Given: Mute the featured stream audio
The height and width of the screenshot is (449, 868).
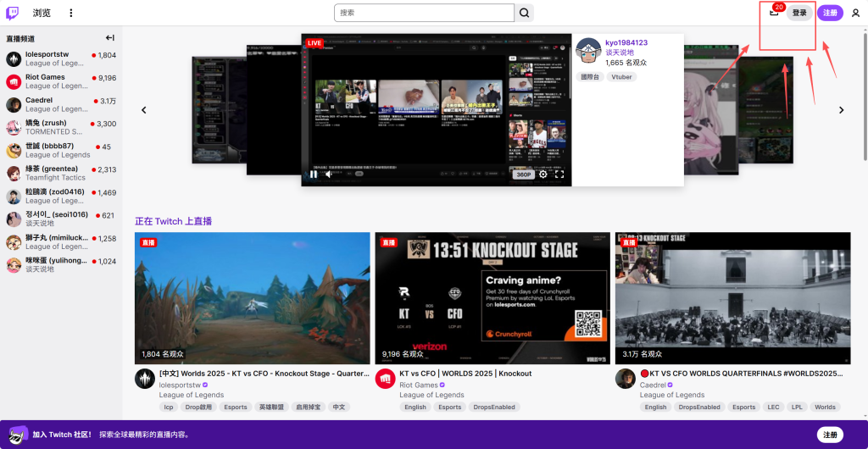Looking at the screenshot, I should point(330,175).
